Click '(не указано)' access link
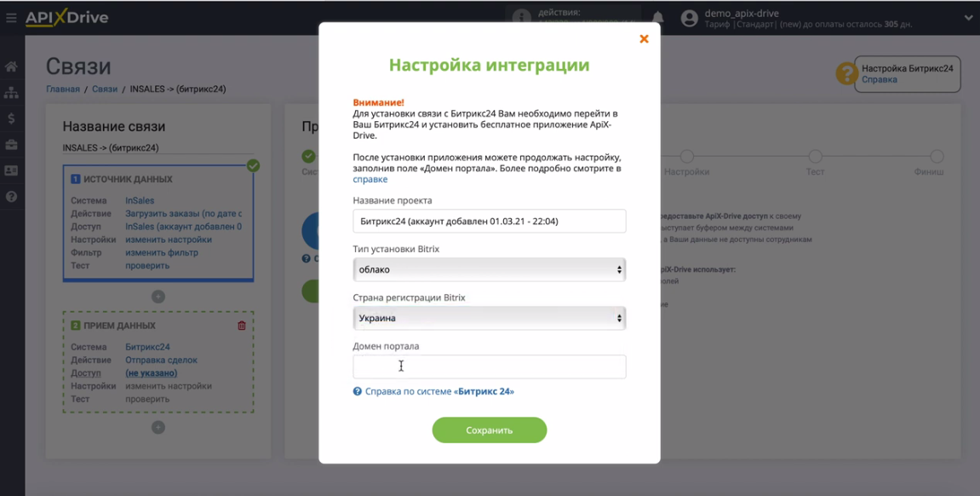980x496 pixels. [152, 373]
